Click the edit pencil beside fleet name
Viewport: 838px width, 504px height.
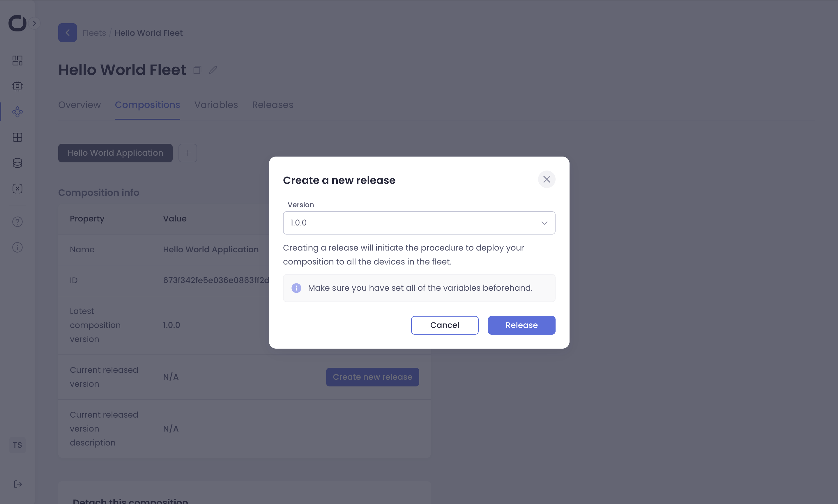(213, 70)
